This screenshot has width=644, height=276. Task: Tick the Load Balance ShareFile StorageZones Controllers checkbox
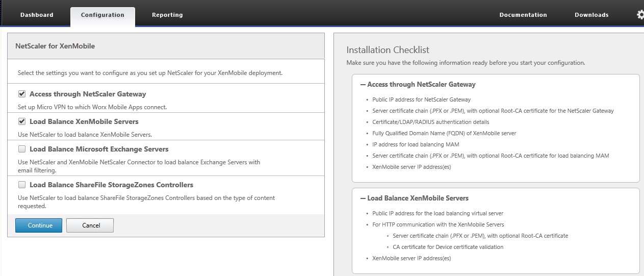[22, 185]
